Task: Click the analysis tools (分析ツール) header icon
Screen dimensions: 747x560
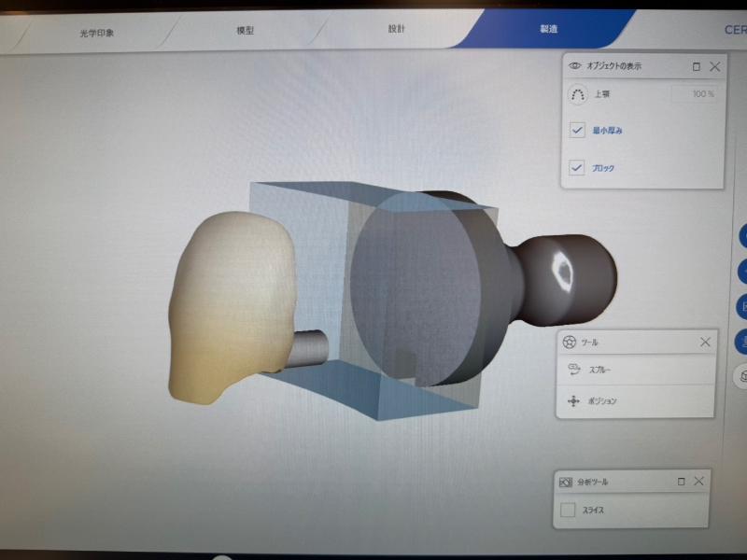Action: pyautogui.click(x=565, y=482)
